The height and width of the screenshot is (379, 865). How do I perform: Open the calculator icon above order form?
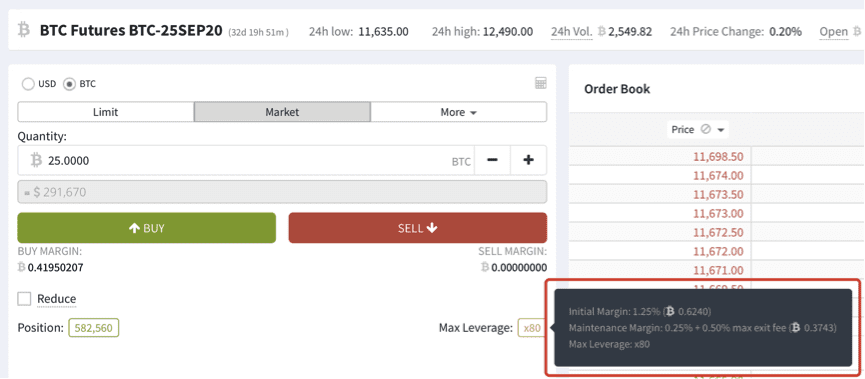point(541,83)
